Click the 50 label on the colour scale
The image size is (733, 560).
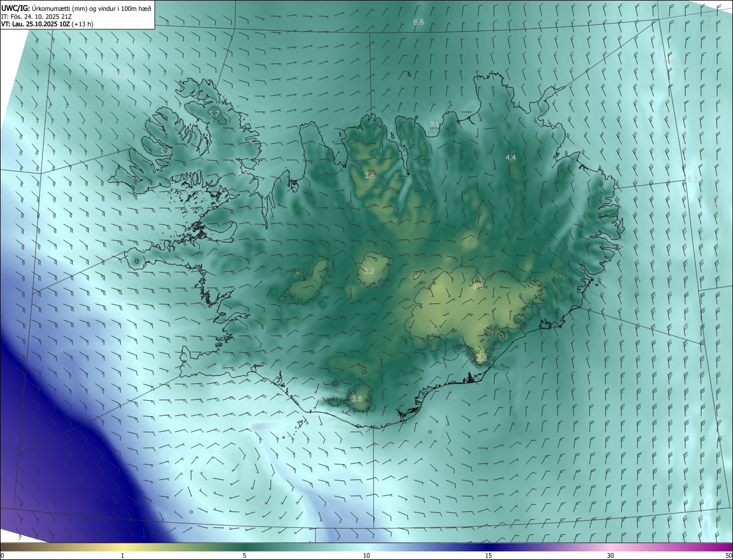pyautogui.click(x=728, y=555)
